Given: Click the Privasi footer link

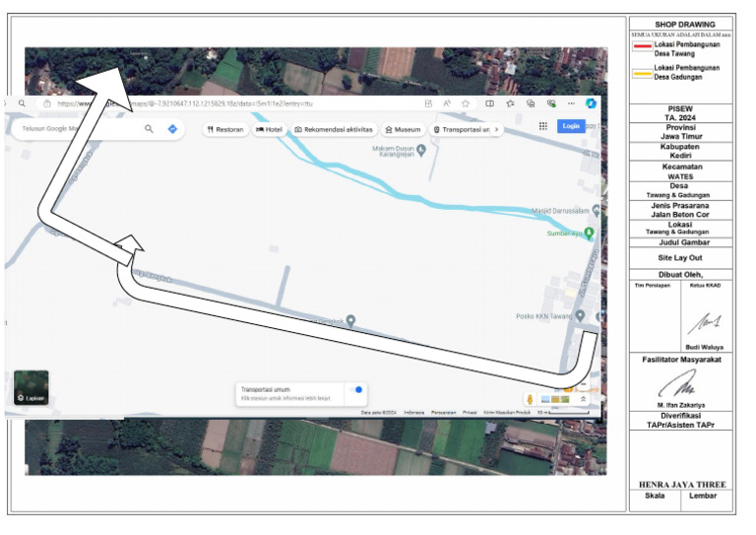Looking at the screenshot, I should 470,413.
